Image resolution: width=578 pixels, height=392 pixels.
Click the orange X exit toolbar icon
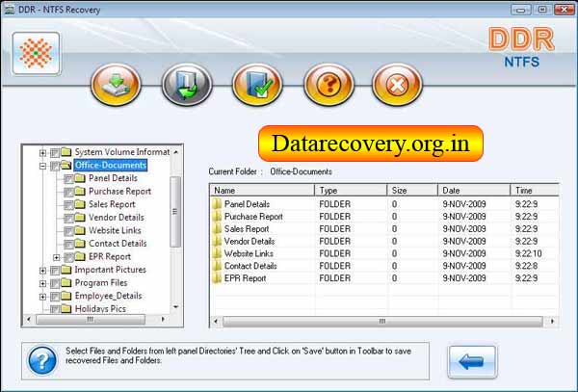(397, 85)
